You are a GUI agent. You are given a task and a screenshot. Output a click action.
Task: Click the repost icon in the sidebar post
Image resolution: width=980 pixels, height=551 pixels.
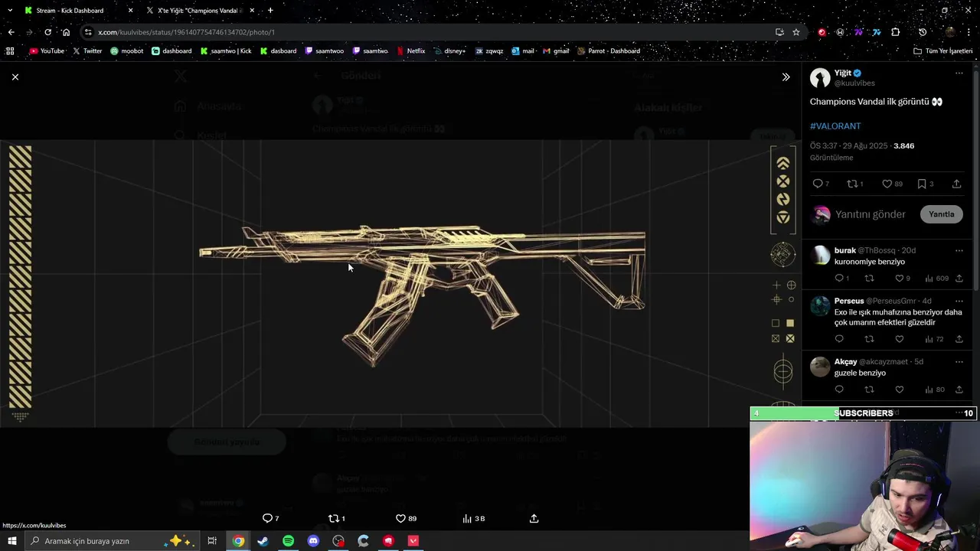tap(851, 184)
